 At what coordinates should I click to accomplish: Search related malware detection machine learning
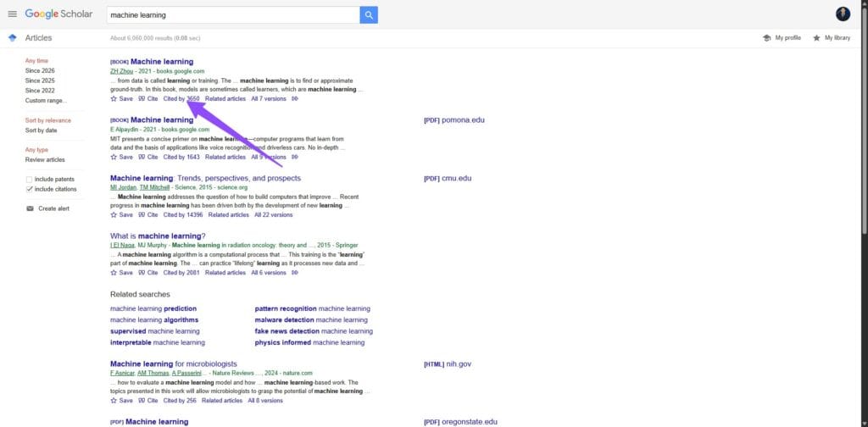click(x=311, y=319)
